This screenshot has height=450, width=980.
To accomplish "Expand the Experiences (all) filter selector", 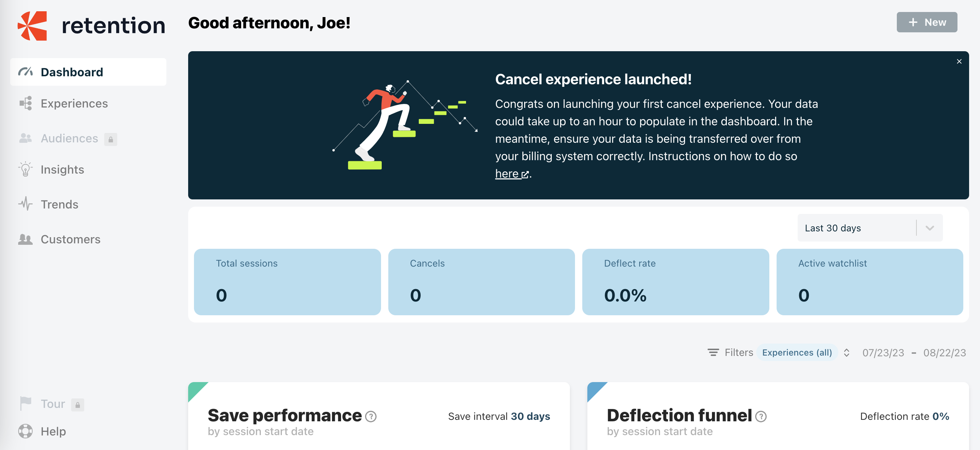I will pyautogui.click(x=846, y=353).
